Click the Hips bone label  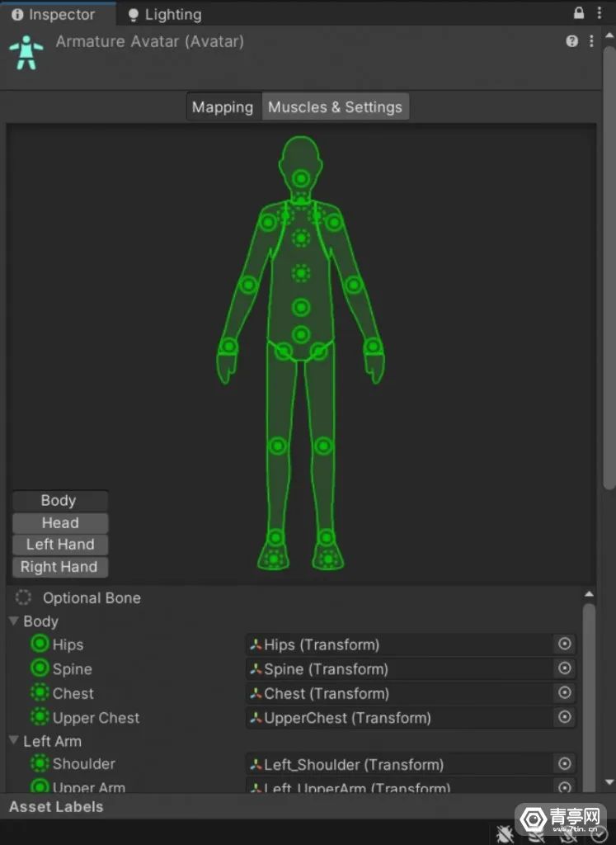point(68,644)
